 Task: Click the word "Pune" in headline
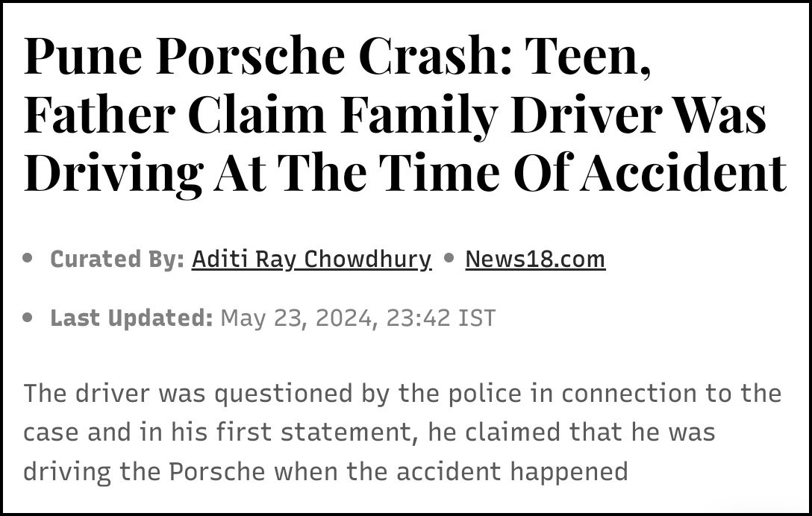[83, 56]
